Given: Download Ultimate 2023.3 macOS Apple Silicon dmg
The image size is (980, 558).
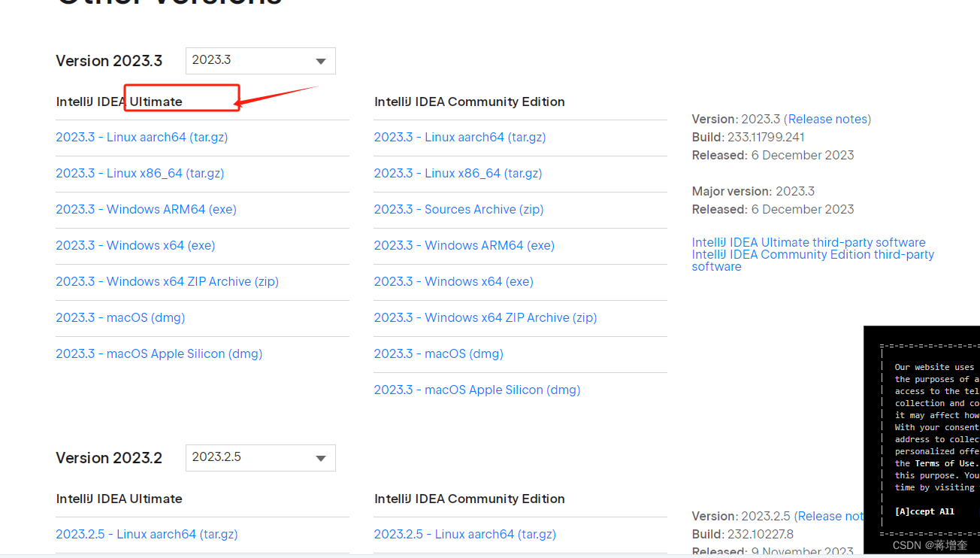Looking at the screenshot, I should click(x=159, y=353).
